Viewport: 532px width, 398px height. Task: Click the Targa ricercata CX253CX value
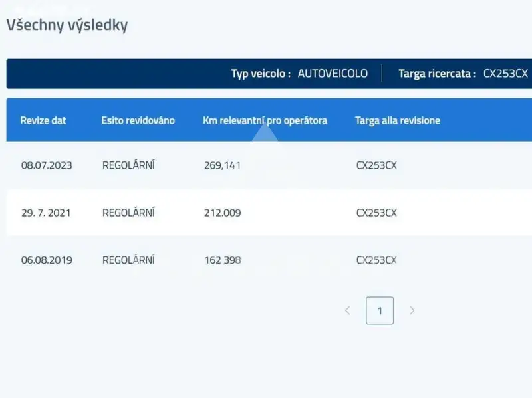tap(505, 74)
